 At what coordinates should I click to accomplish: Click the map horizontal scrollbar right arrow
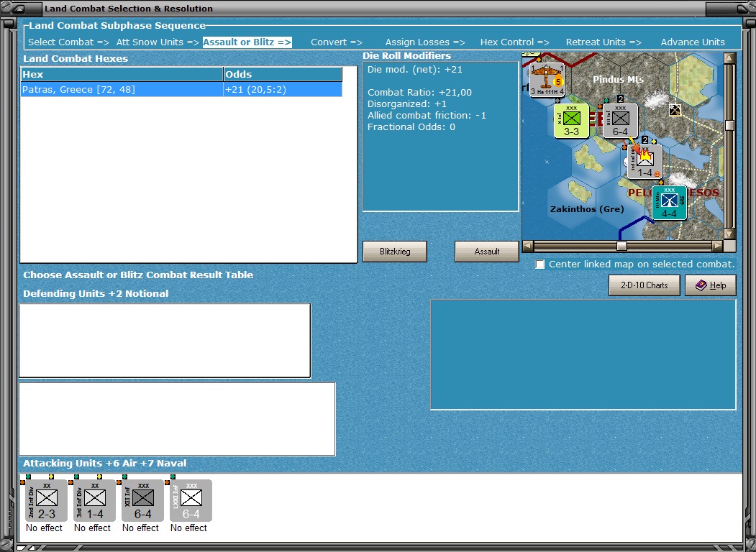[717, 246]
